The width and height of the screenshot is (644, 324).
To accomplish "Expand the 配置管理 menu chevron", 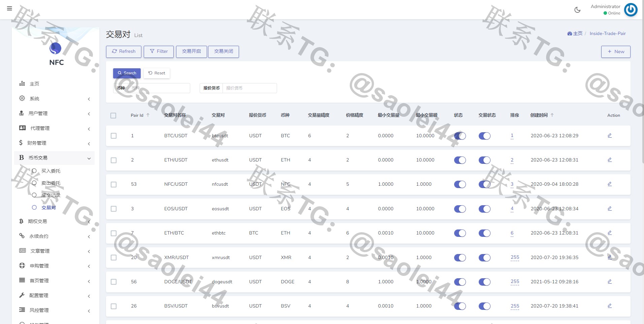I will pyautogui.click(x=89, y=296).
